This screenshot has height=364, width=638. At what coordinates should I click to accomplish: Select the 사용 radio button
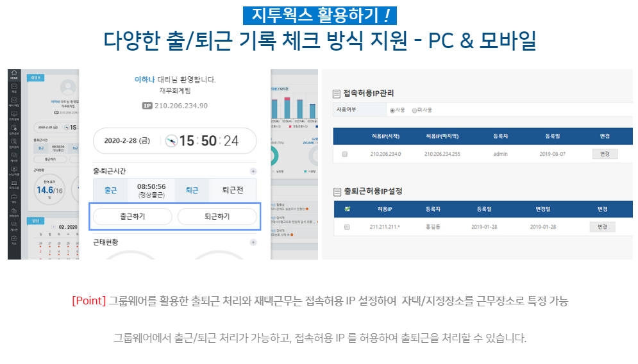coord(392,110)
